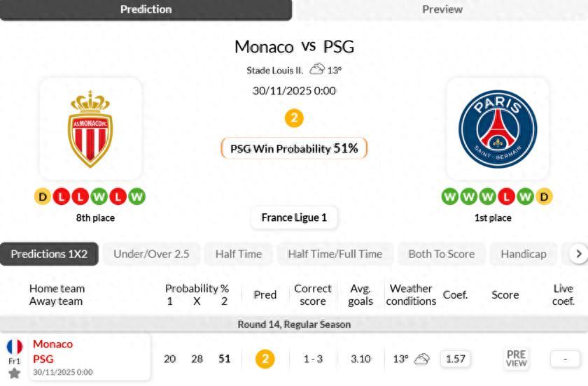Click the France Ligue 1 league button
Screen dimensions: 588x386
click(294, 217)
